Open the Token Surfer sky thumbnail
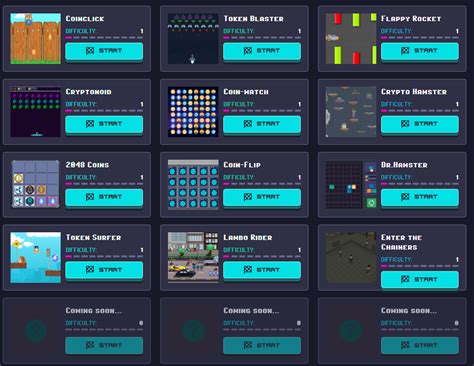This screenshot has height=366, width=474. click(x=36, y=257)
